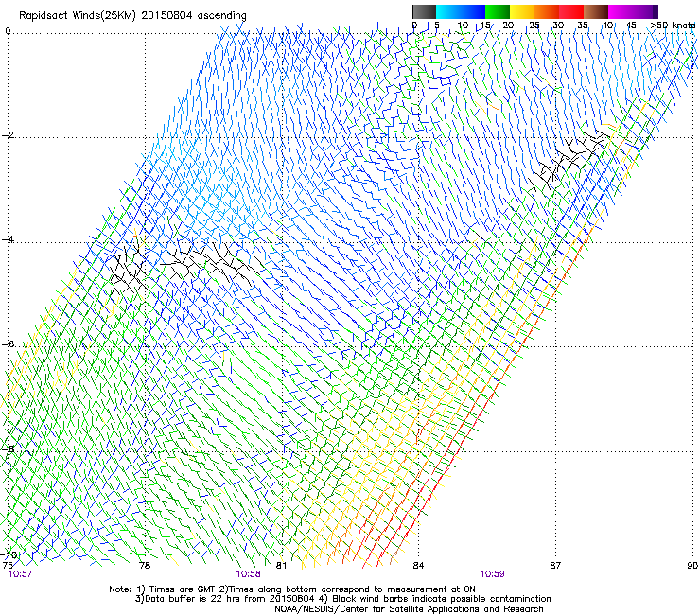The height and width of the screenshot is (615, 700).
Task: Click the '-6' latitude axis label
Action: point(8,344)
